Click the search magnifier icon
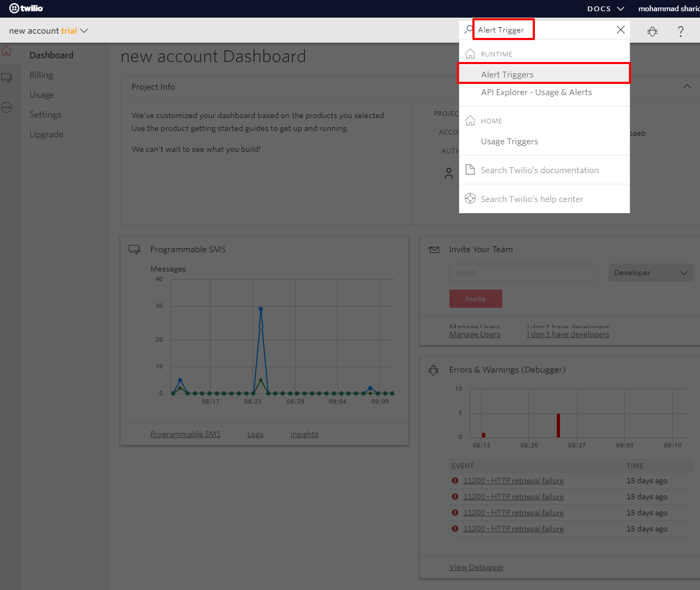Viewport: 700px width, 590px height. (x=469, y=29)
